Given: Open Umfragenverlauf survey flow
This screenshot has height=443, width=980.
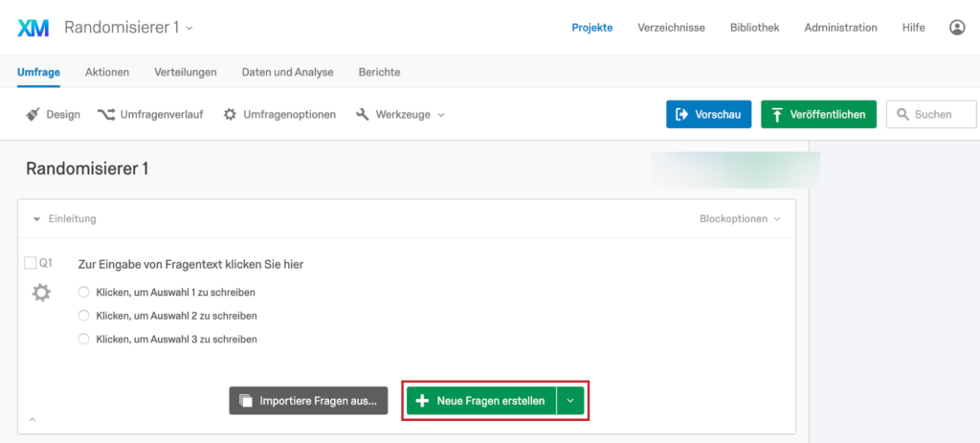Looking at the screenshot, I should pyautogui.click(x=150, y=115).
